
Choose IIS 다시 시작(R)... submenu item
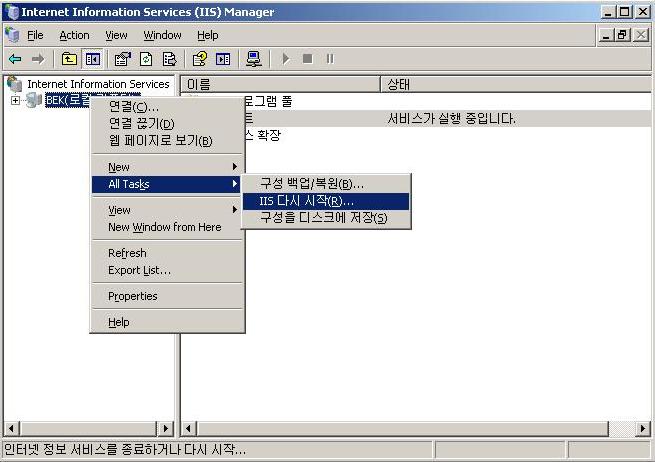point(326,201)
